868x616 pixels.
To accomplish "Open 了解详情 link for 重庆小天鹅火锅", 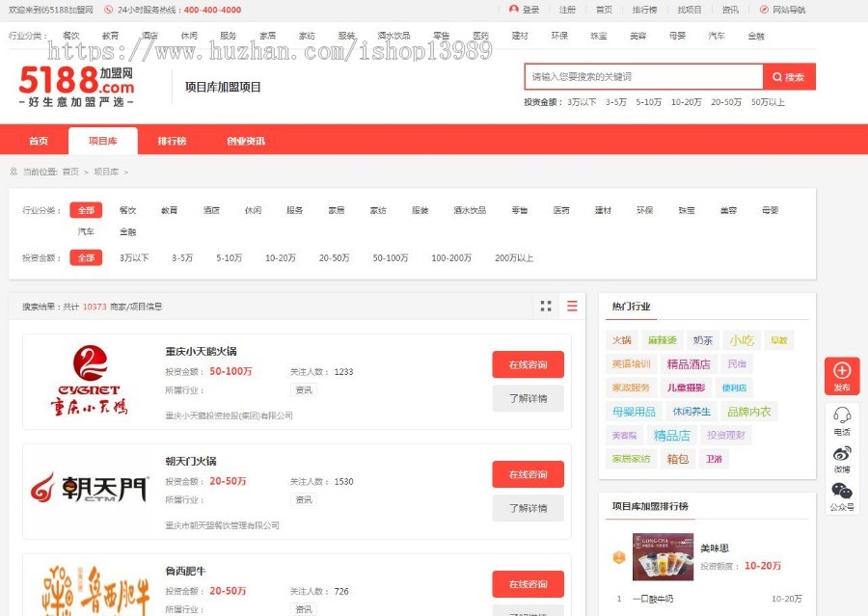I will 527,400.
